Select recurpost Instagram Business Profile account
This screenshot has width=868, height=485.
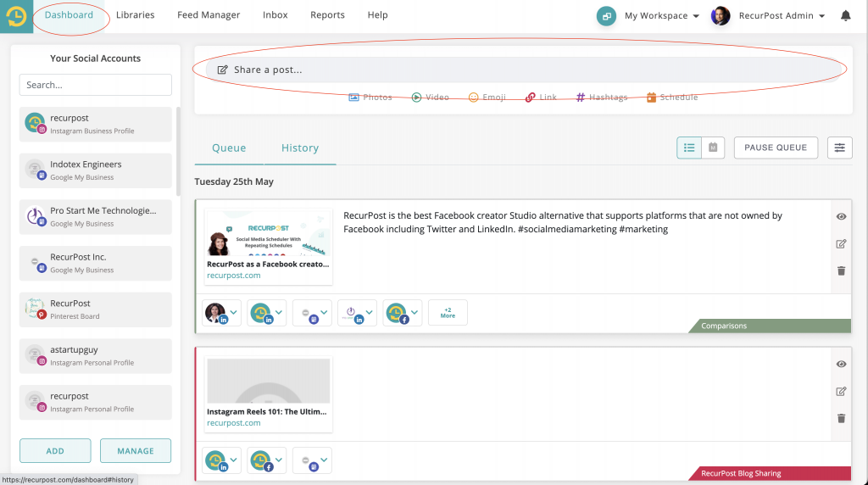pyautogui.click(x=95, y=124)
